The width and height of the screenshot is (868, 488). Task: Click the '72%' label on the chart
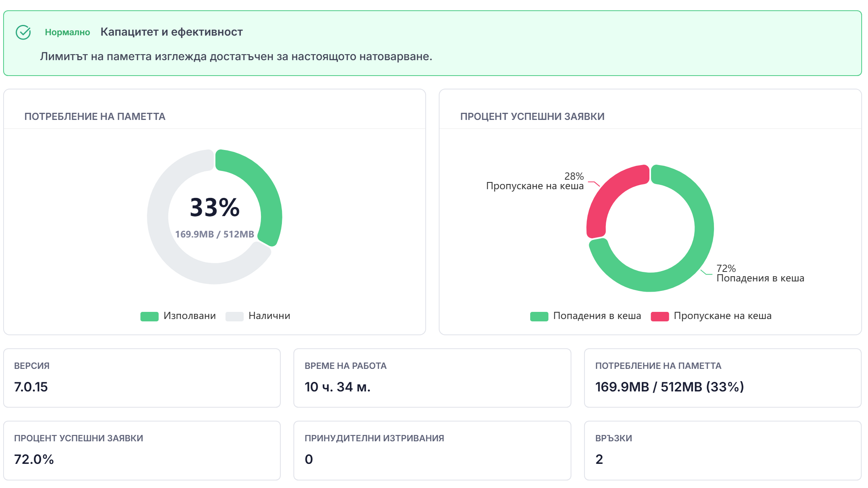click(726, 268)
